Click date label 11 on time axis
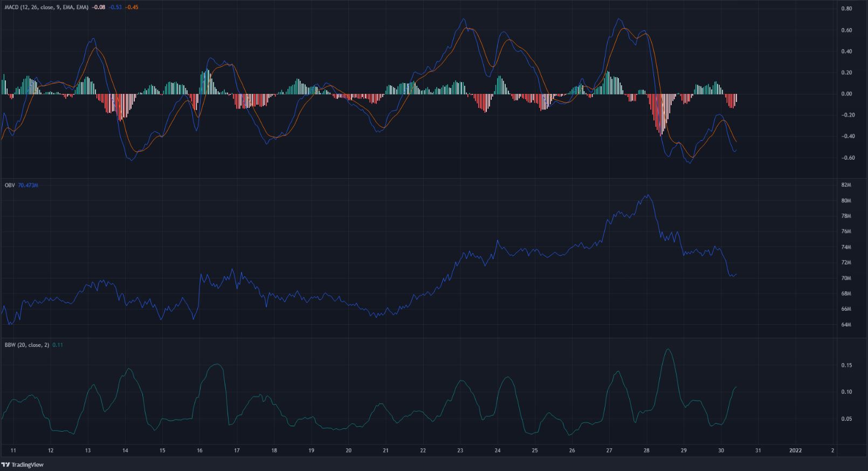The image size is (868, 471). coord(13,450)
